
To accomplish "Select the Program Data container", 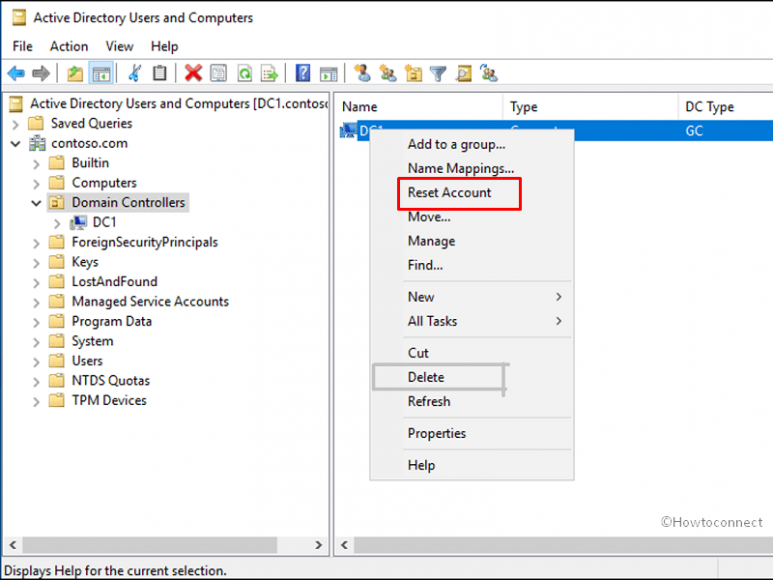I will (111, 321).
